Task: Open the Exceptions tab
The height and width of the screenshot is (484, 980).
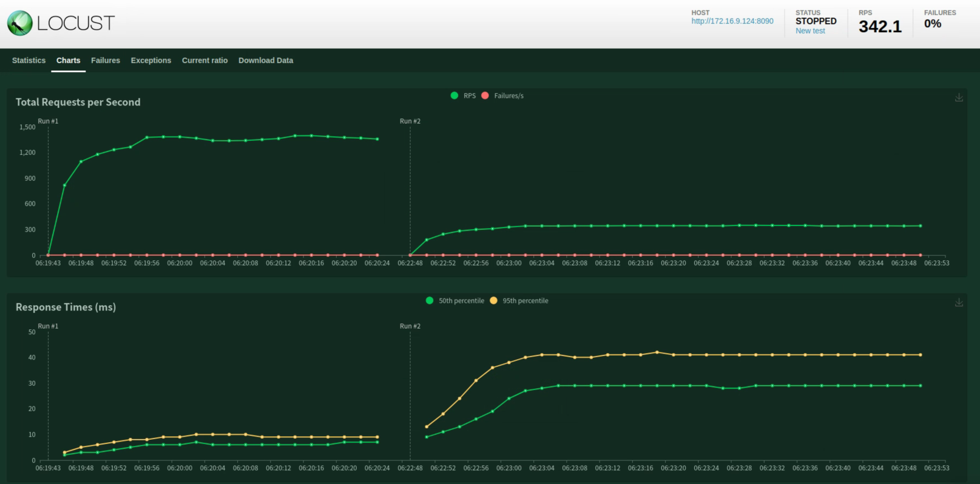Action: [151, 61]
